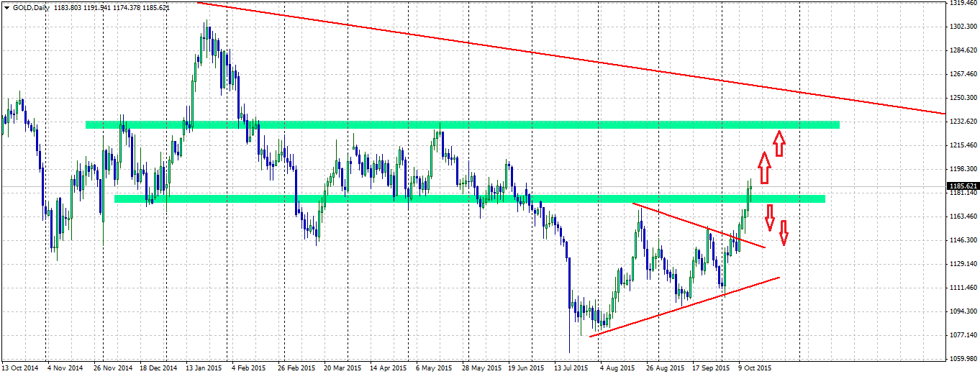Click the 1129.140 price axis label

[964, 264]
